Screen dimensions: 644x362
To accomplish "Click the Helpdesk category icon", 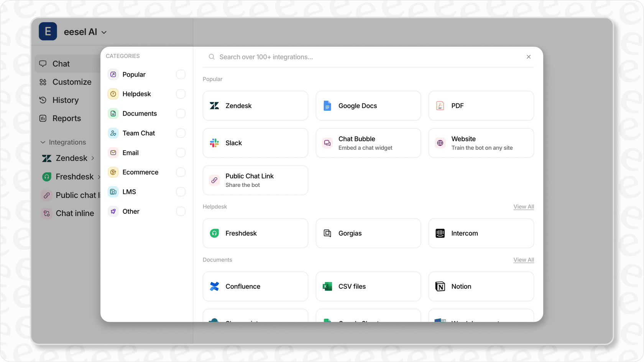I will [113, 94].
